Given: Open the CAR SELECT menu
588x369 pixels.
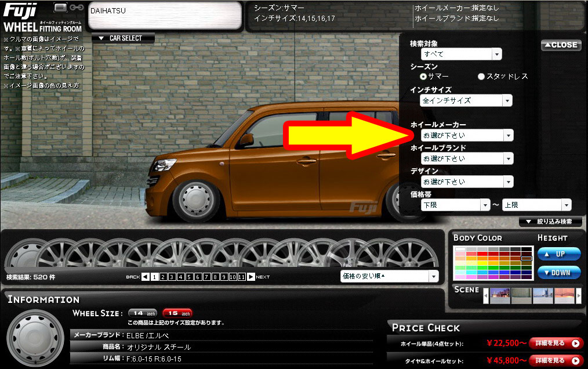Looking at the screenshot, I should pyautogui.click(x=123, y=38).
